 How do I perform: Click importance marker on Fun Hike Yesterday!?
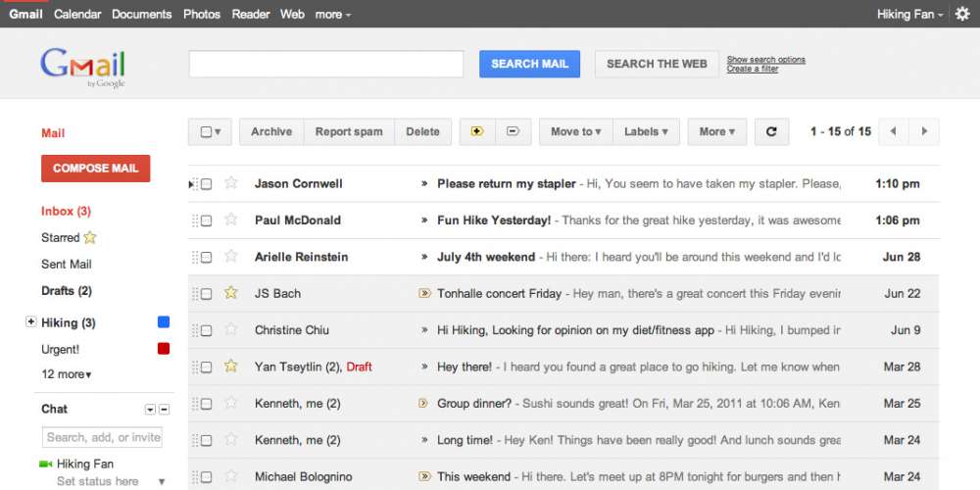424,220
